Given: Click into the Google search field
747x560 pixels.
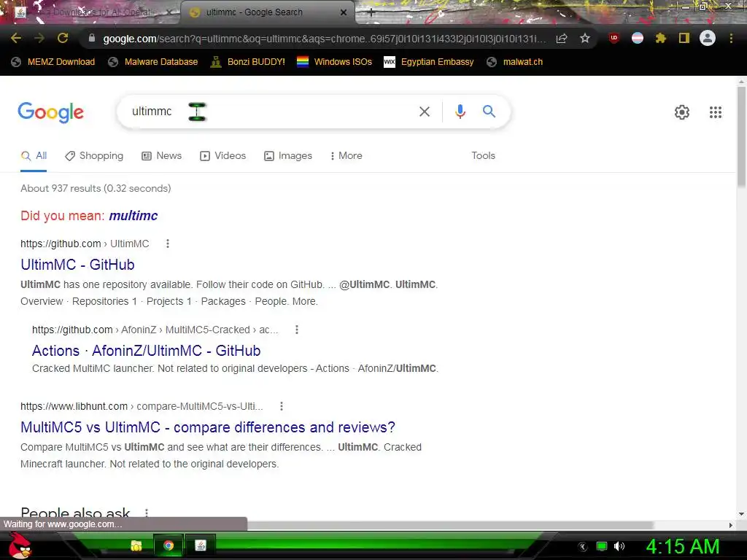Looking at the screenshot, I should [x=267, y=112].
